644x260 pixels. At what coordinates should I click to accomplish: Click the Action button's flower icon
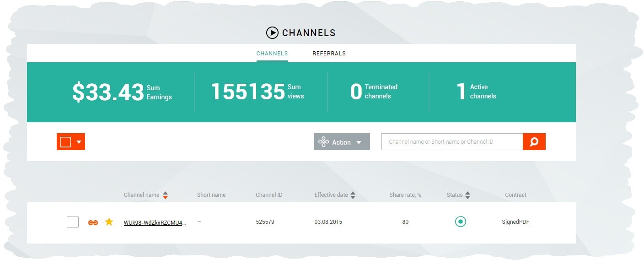(323, 142)
